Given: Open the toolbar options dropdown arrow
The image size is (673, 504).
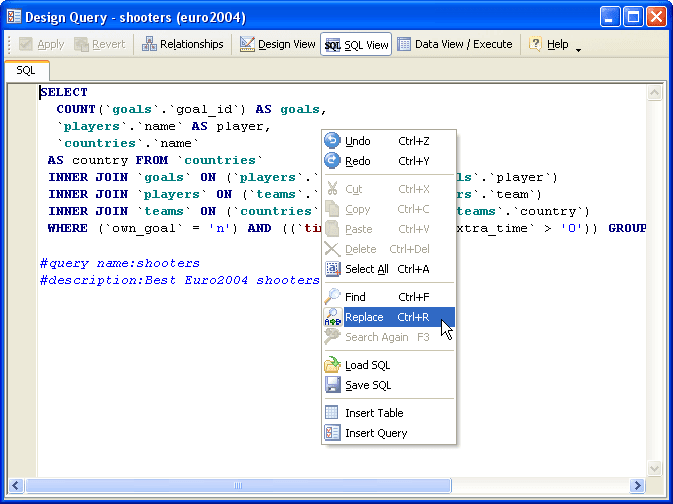Looking at the screenshot, I should pyautogui.click(x=579, y=50).
